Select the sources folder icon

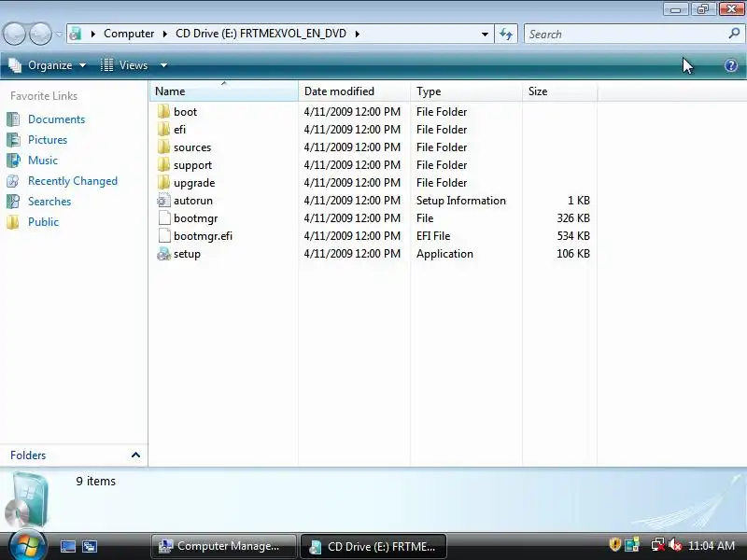163,147
